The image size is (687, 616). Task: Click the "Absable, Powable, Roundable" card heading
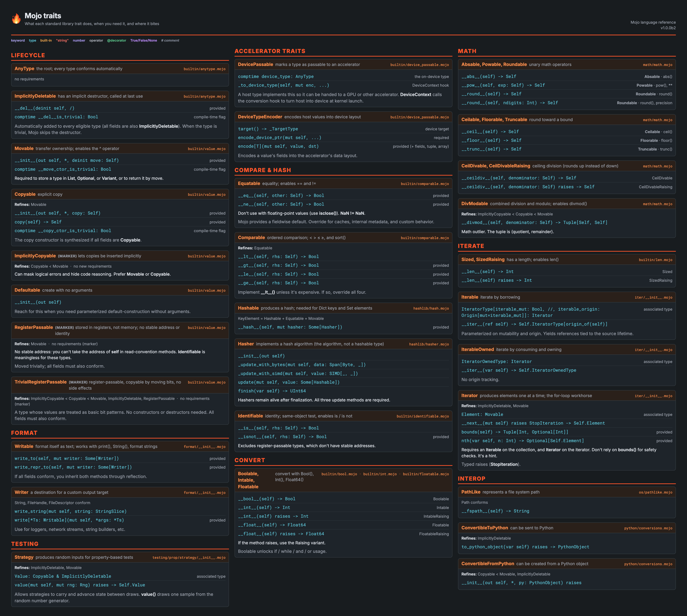(494, 64)
